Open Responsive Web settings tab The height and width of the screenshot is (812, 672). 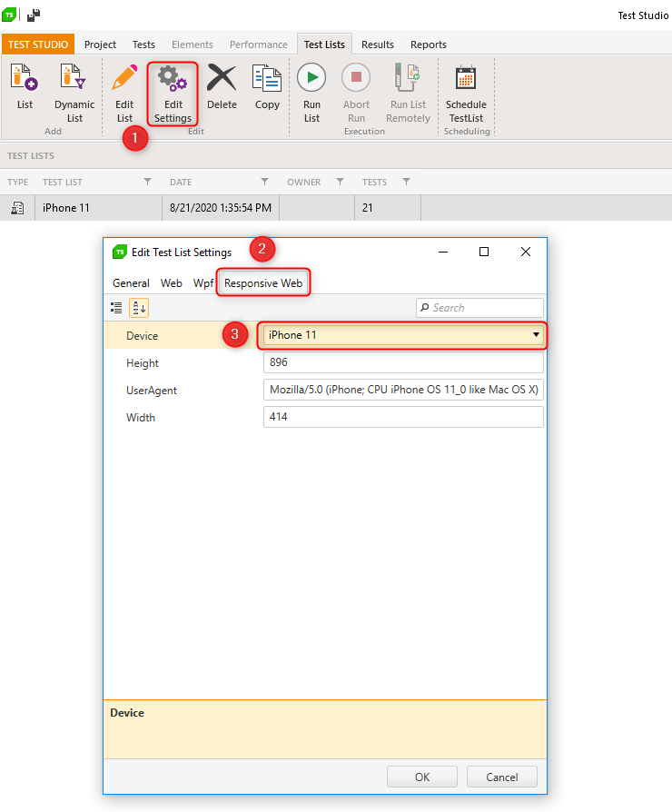[x=263, y=283]
